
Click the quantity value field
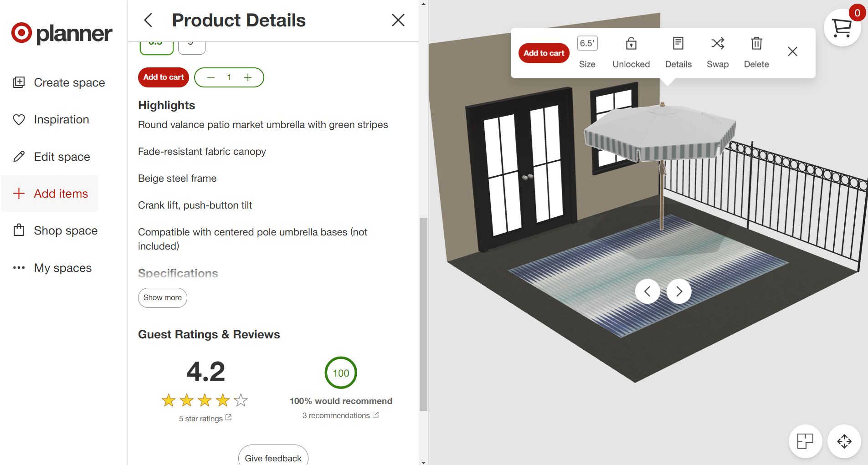pos(229,77)
